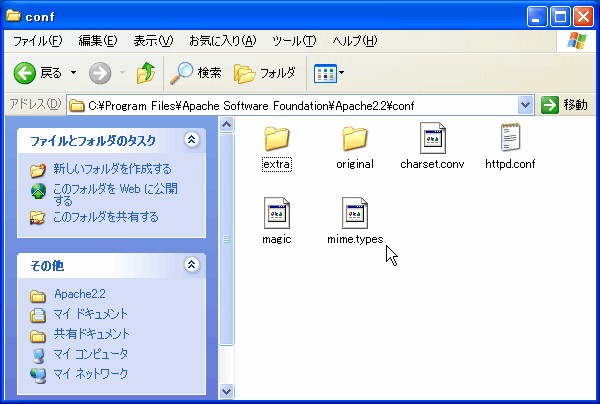
Task: Open マイ コンピュータ link
Action: (x=90, y=354)
